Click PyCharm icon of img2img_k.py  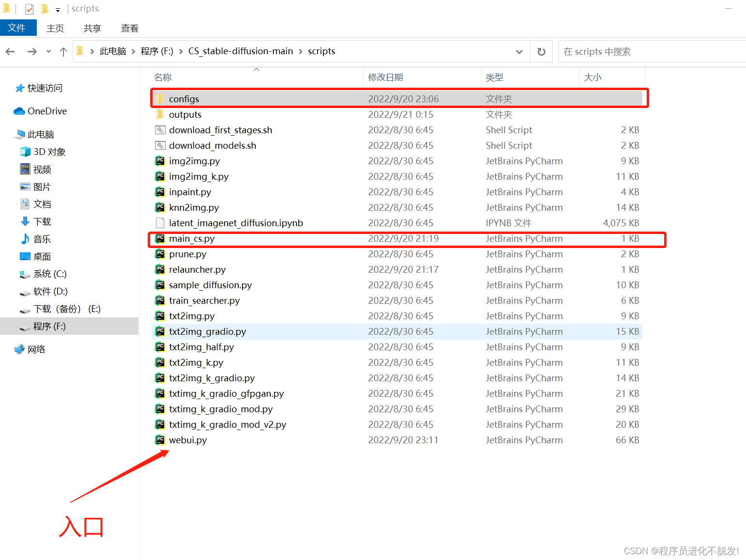[160, 176]
